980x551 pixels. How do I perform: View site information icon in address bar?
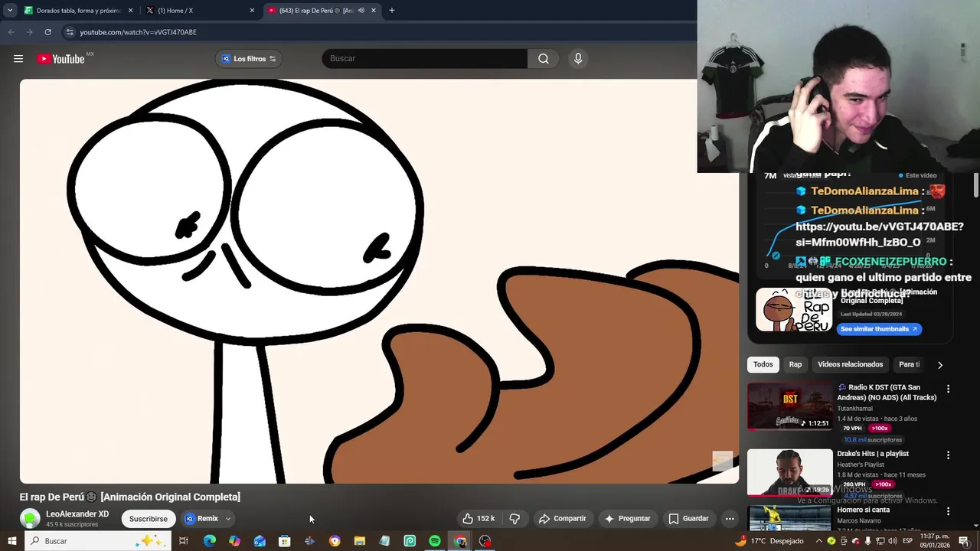(70, 32)
